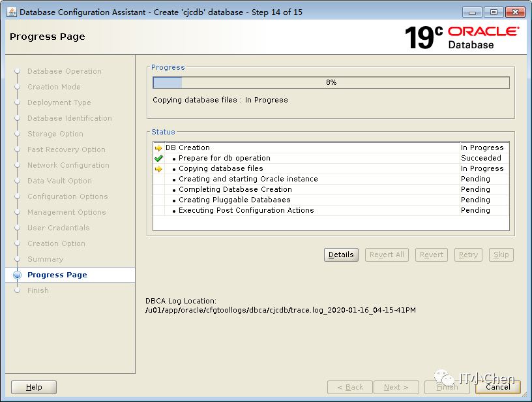Click the Next button
This screenshot has height=402, width=532.
(396, 387)
